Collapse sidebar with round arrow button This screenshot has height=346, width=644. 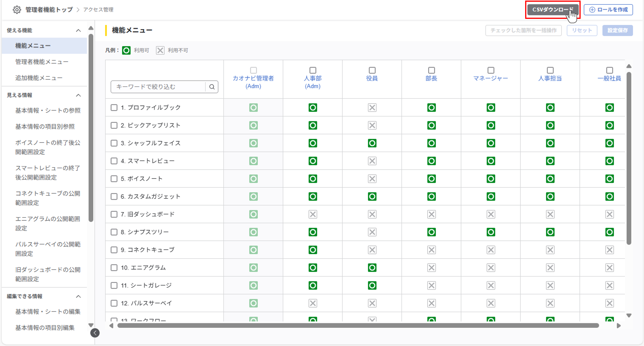[95, 333]
